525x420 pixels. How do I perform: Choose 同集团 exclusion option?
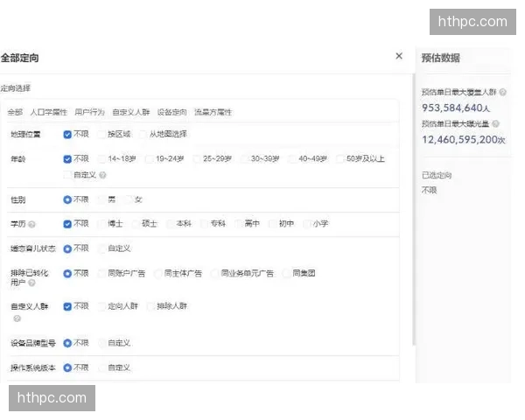[286, 273]
